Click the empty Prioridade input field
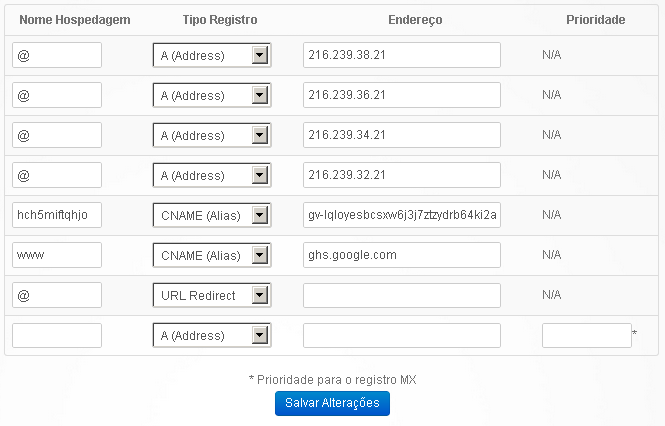The image size is (665, 426). tap(587, 336)
